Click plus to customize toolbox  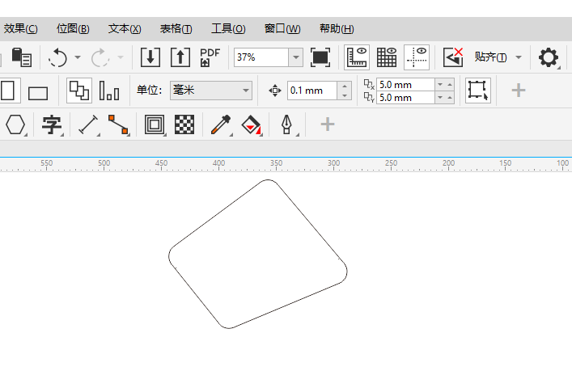click(327, 124)
